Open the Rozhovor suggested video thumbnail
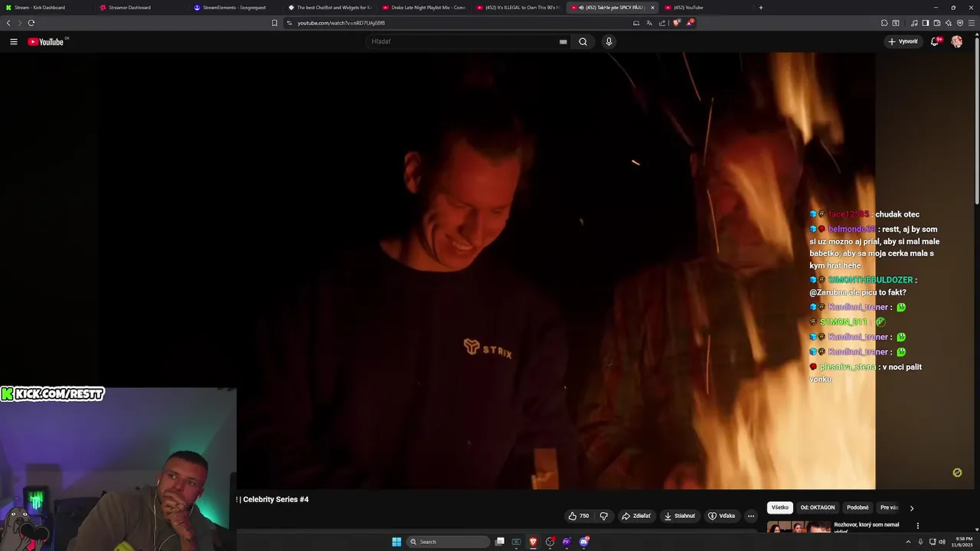 (x=799, y=527)
